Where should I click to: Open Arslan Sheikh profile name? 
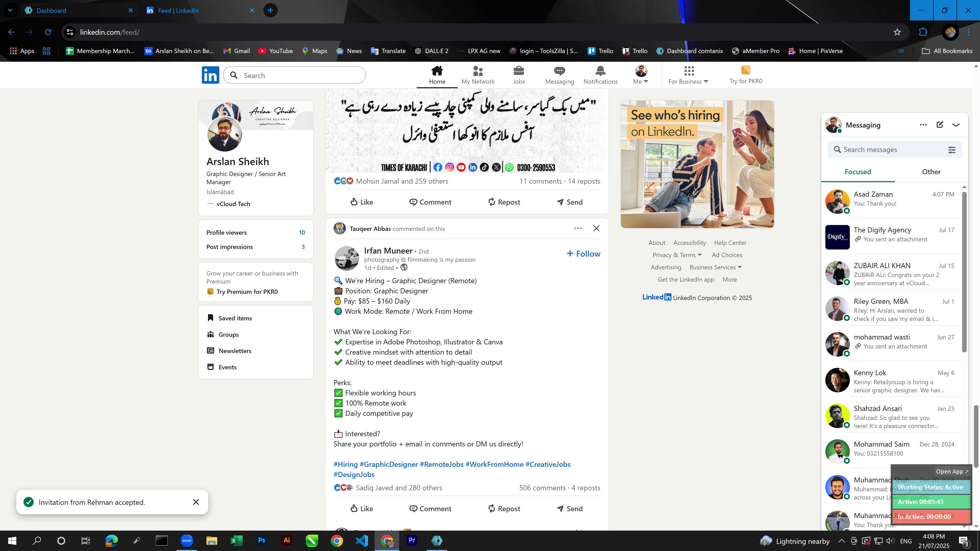[x=237, y=162]
